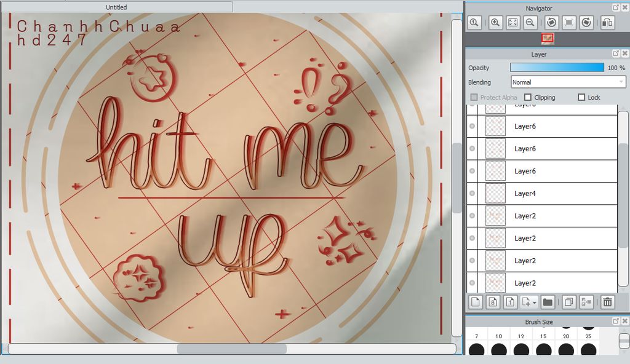Toggle visibility of the bottom Layer2 row
The image size is (630, 364).
click(x=472, y=283)
